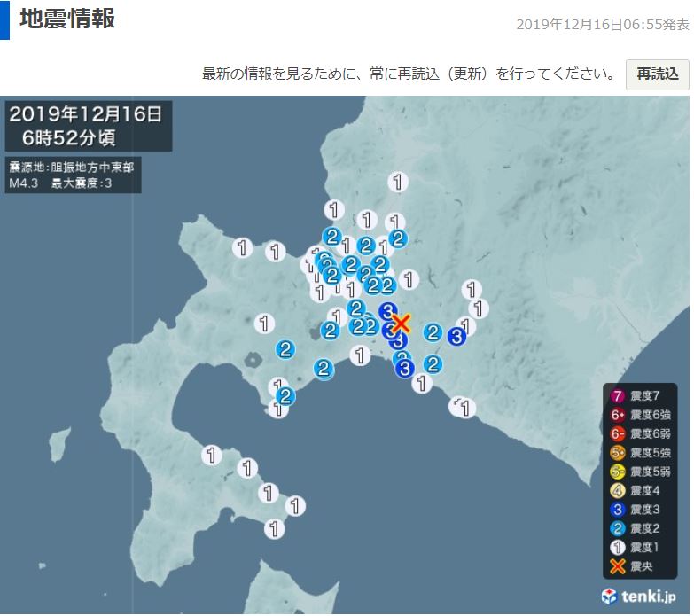Image resolution: width=694 pixels, height=616 pixels.
Task: Click the 震度4 legend icon
Action: tap(619, 490)
